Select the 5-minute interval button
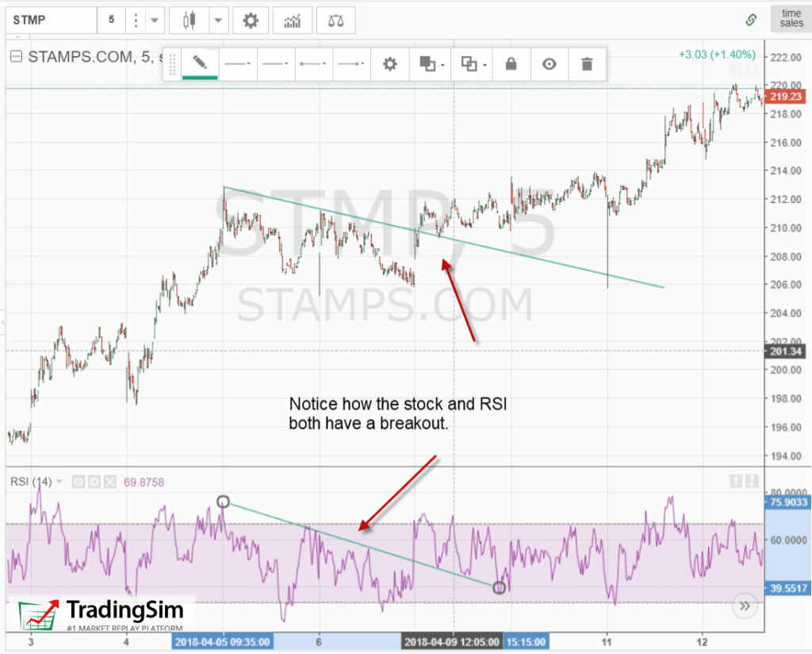Image resolution: width=812 pixels, height=654 pixels. [111, 20]
